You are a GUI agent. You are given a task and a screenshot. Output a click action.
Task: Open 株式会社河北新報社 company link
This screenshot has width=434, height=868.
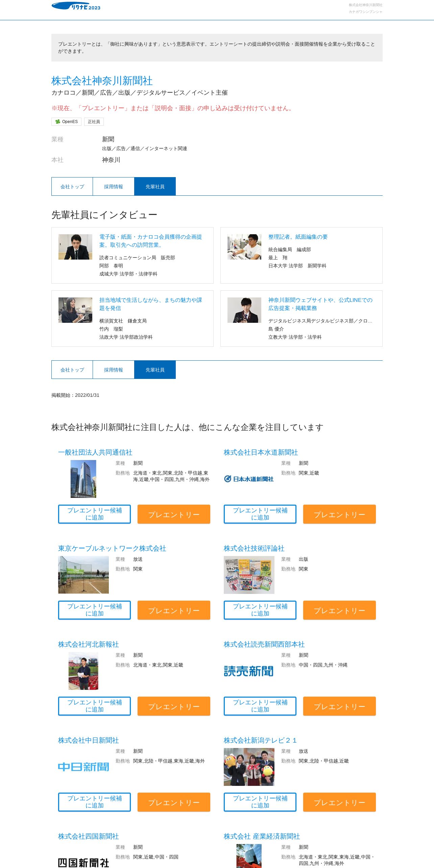click(89, 644)
